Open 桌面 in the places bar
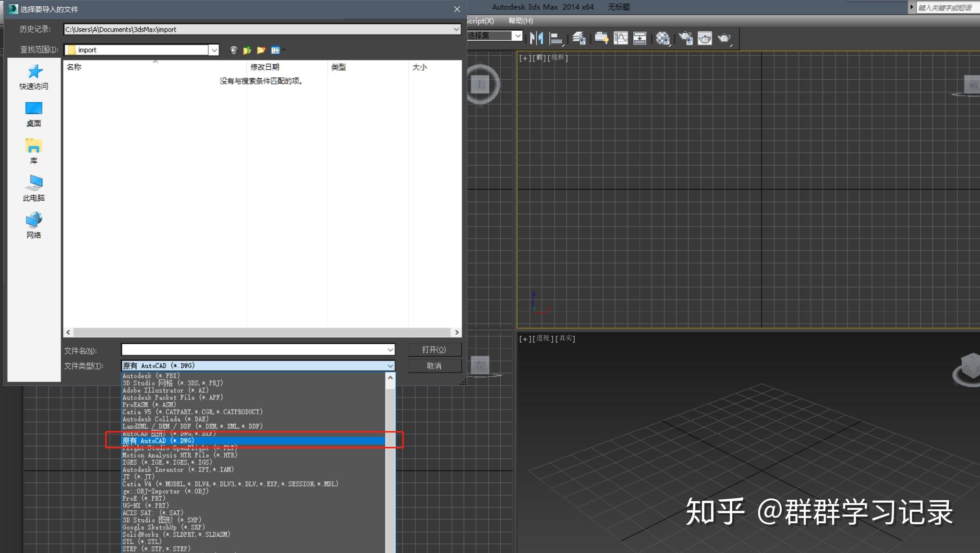The width and height of the screenshot is (980, 553). (34, 114)
